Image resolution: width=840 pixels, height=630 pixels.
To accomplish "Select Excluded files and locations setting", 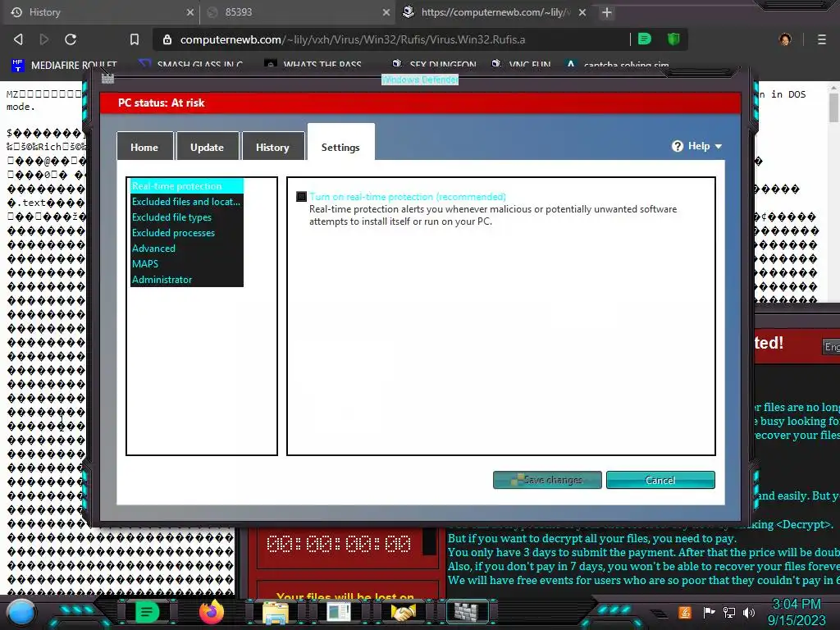I will tap(186, 202).
